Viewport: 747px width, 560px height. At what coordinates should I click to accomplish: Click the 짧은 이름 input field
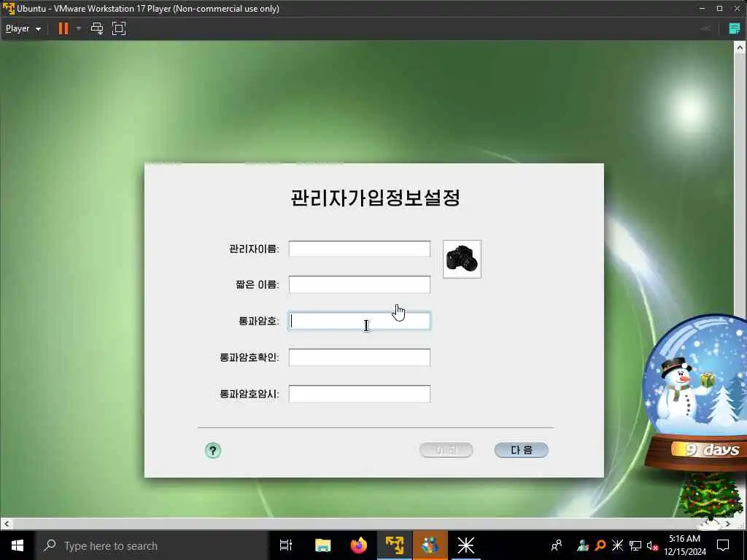pos(359,285)
